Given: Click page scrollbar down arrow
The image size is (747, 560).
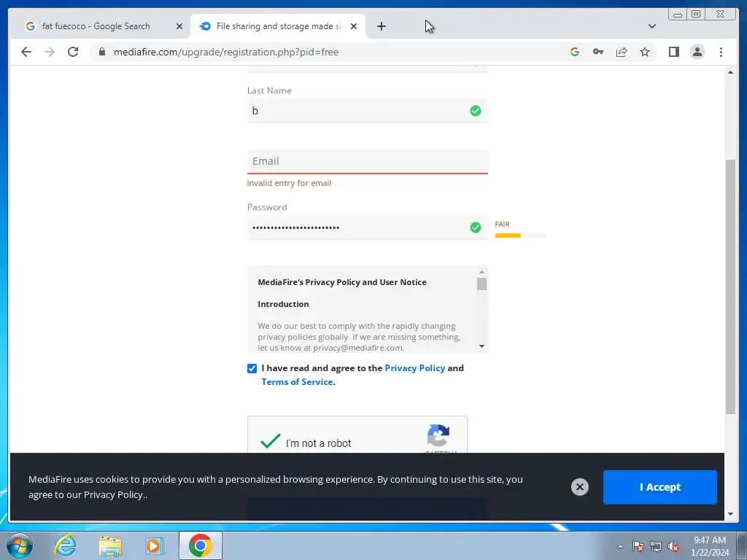Looking at the screenshot, I should [x=730, y=514].
